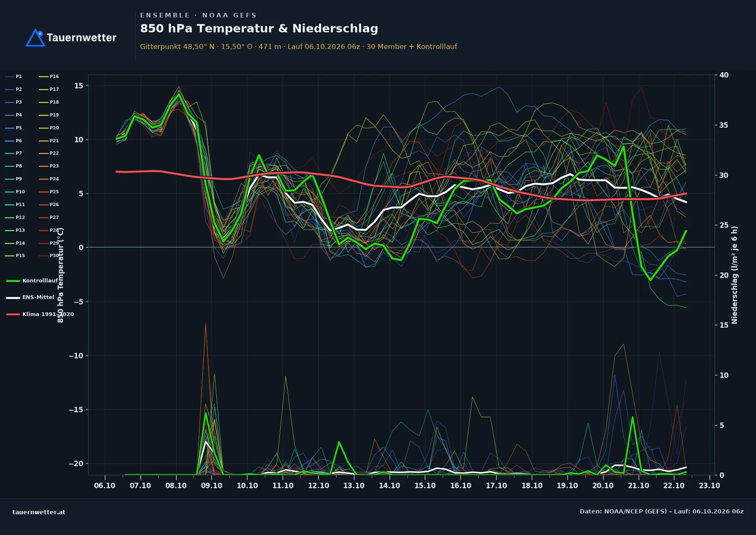Click the P20 legend label
This screenshot has height=535, width=756.
[x=54, y=128]
